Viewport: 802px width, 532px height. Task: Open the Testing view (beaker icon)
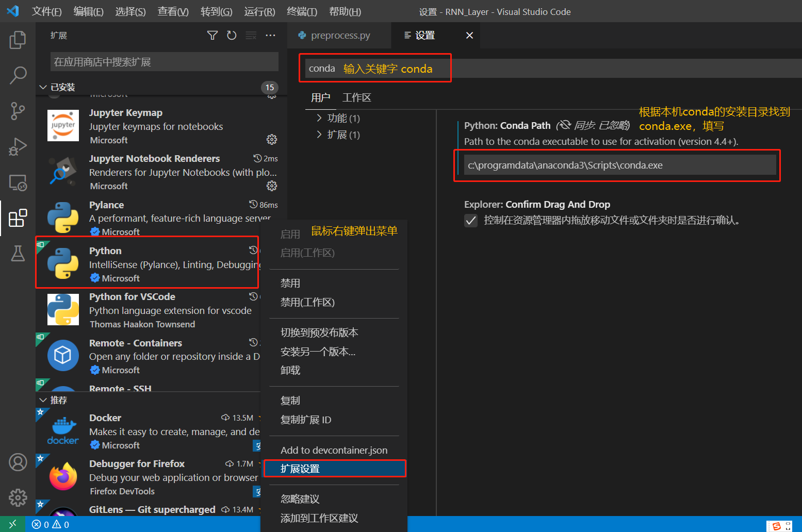[x=18, y=254]
